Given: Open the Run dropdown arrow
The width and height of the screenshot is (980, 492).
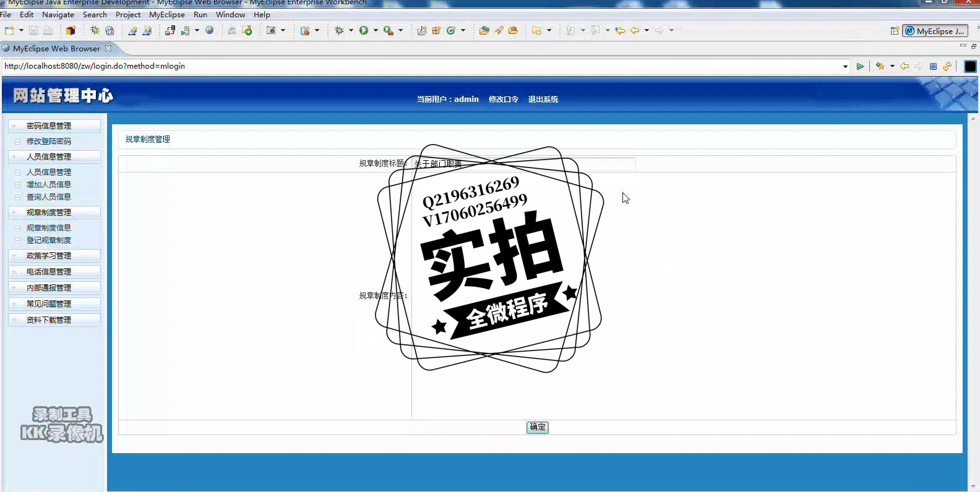Looking at the screenshot, I should point(376,30).
